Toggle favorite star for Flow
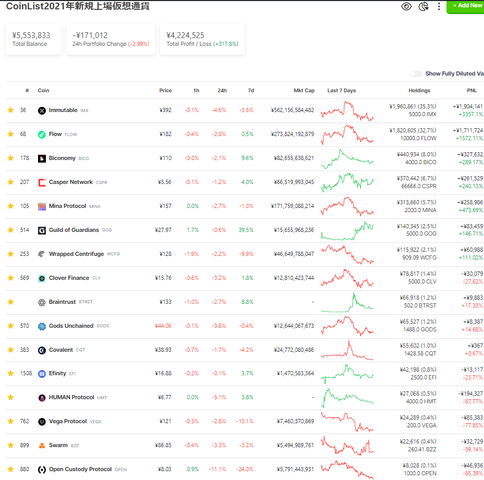The width and height of the screenshot is (484, 480). pyautogui.click(x=11, y=134)
